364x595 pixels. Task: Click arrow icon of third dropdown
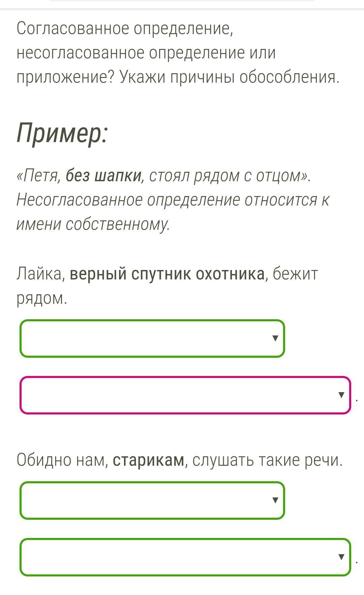click(x=275, y=500)
